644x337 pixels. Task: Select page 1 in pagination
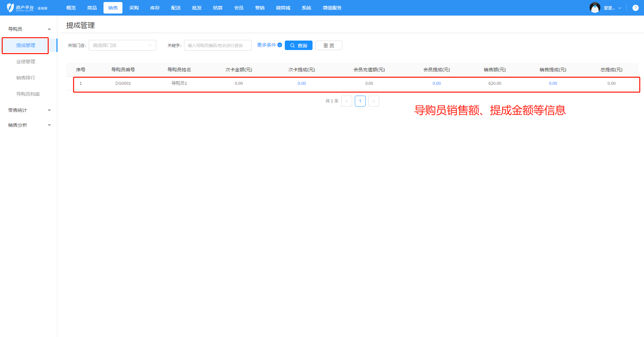pos(360,101)
